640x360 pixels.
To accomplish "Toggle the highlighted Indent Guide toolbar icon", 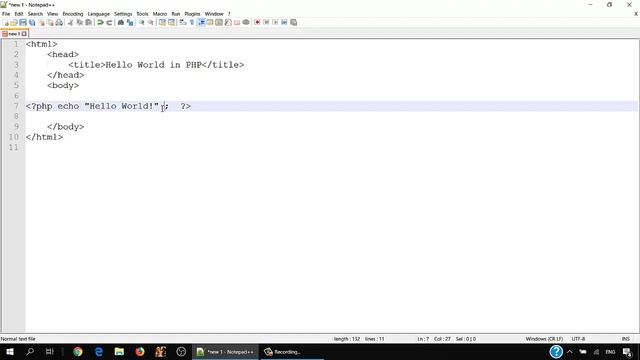I will pos(201,22).
